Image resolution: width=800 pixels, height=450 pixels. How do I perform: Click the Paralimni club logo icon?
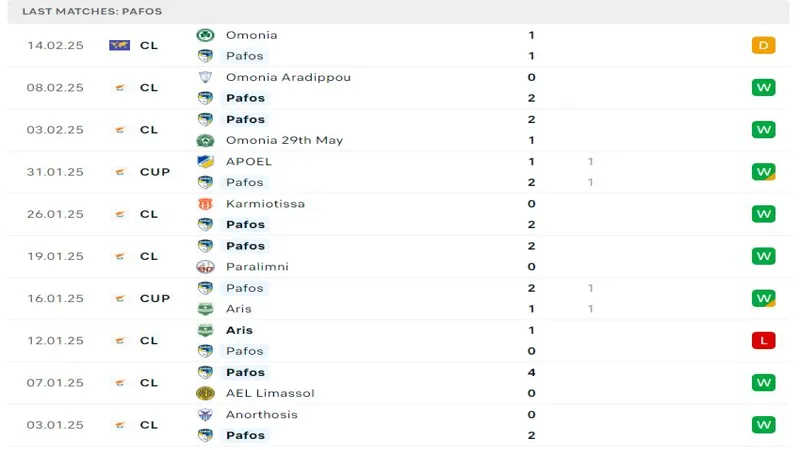[x=205, y=267]
